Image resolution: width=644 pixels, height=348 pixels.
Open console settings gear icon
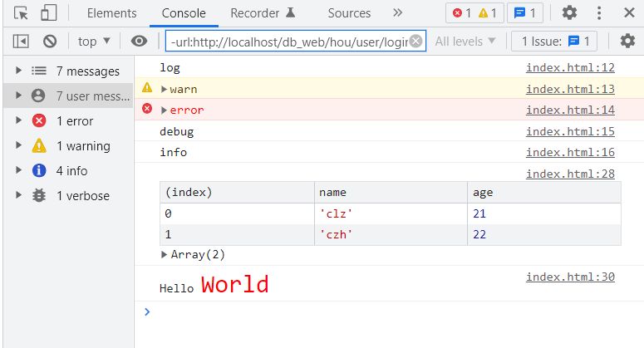coord(627,41)
